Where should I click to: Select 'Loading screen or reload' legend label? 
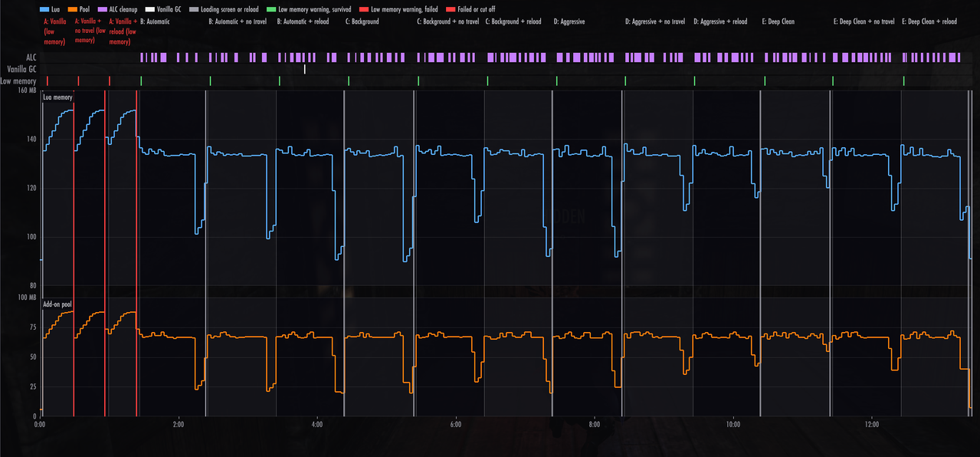230,9
